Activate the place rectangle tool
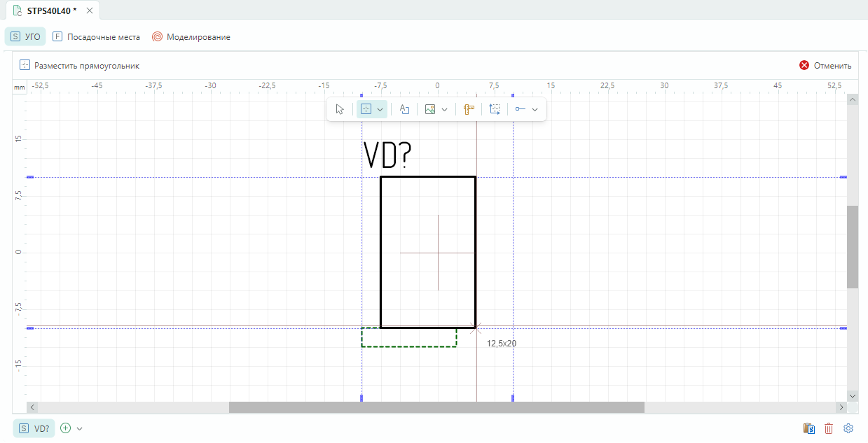 [x=366, y=109]
